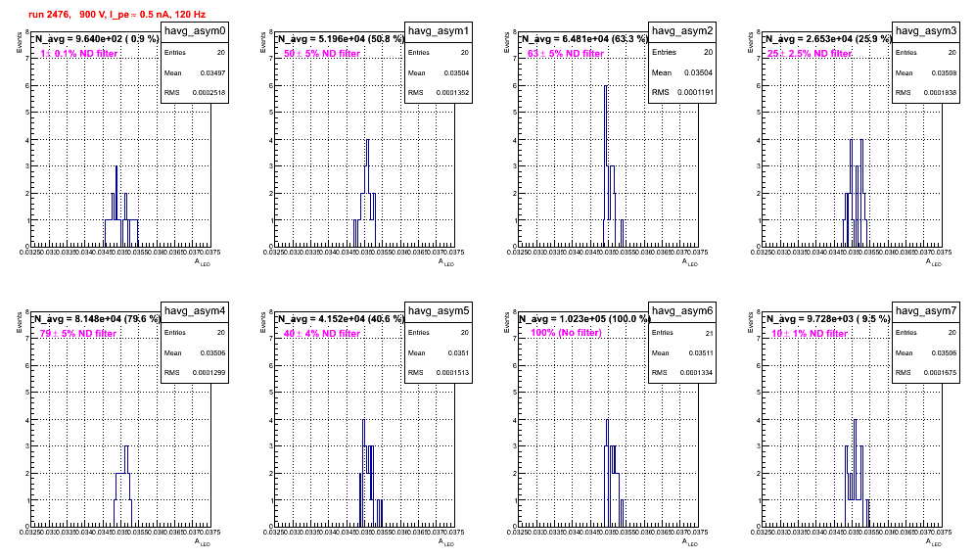Select the havg_asym0 stats box title
Image resolution: width=975 pixels, height=560 pixels.
point(195,31)
